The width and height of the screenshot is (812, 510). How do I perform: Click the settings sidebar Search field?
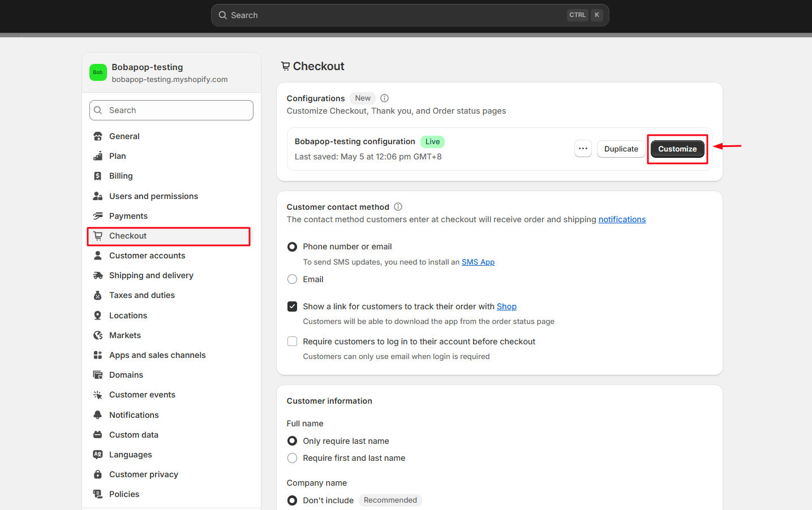tap(171, 110)
